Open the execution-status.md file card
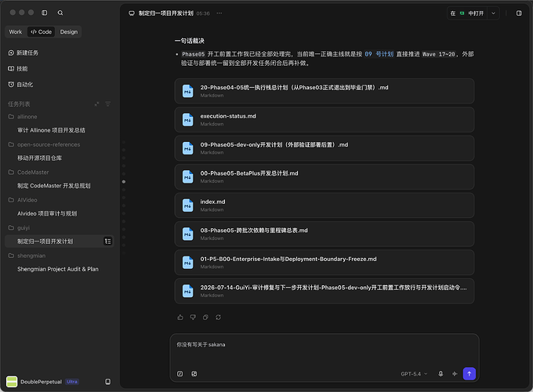This screenshot has width=533, height=392. 325,120
